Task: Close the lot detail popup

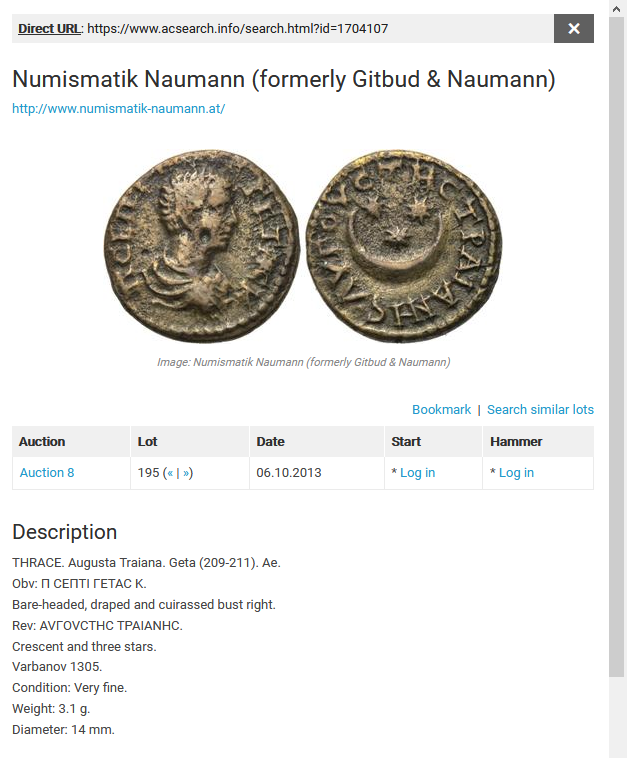Action: coord(574,29)
